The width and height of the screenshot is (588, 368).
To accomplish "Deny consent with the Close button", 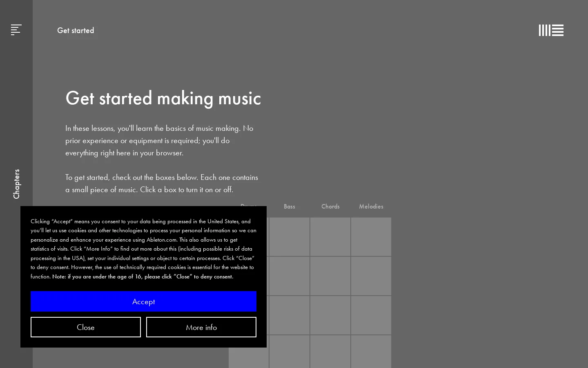I will tap(86, 327).
